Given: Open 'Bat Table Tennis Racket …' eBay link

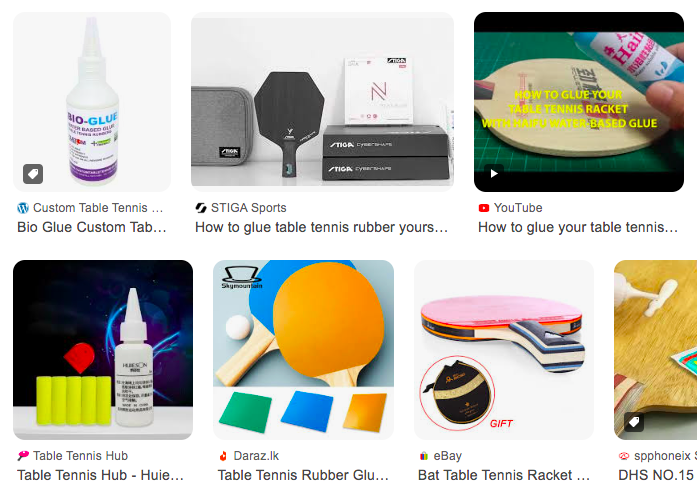Looking at the screenshot, I should click(504, 475).
